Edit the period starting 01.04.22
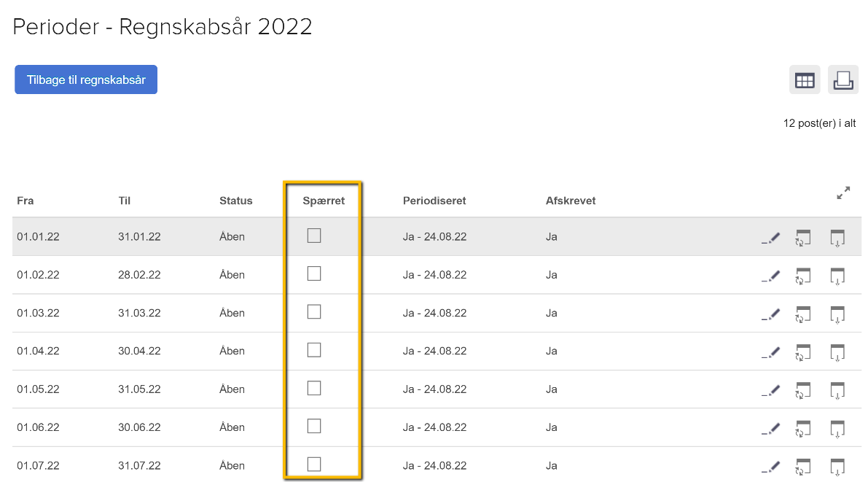Viewport: 868px width, 482px height. [x=770, y=351]
